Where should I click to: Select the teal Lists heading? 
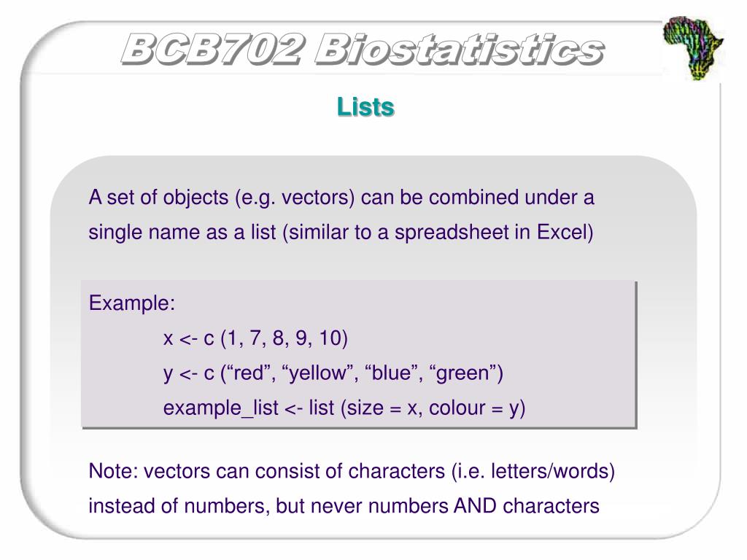(365, 106)
